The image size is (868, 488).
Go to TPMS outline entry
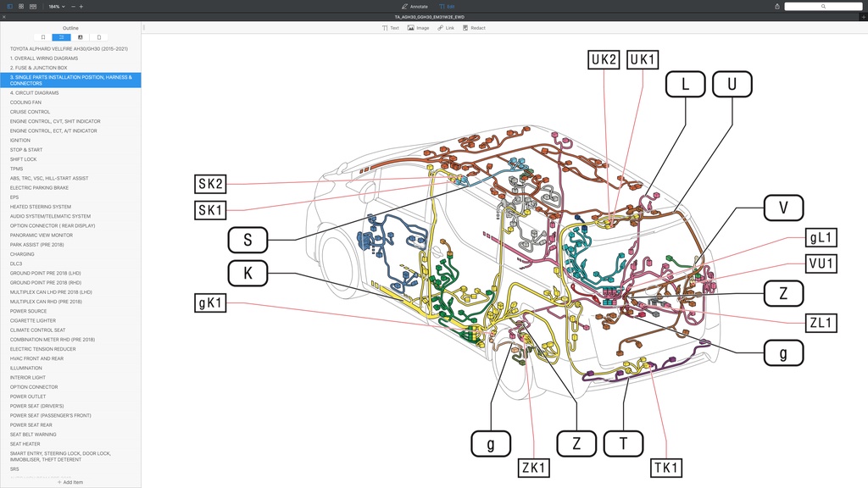[17, 169]
